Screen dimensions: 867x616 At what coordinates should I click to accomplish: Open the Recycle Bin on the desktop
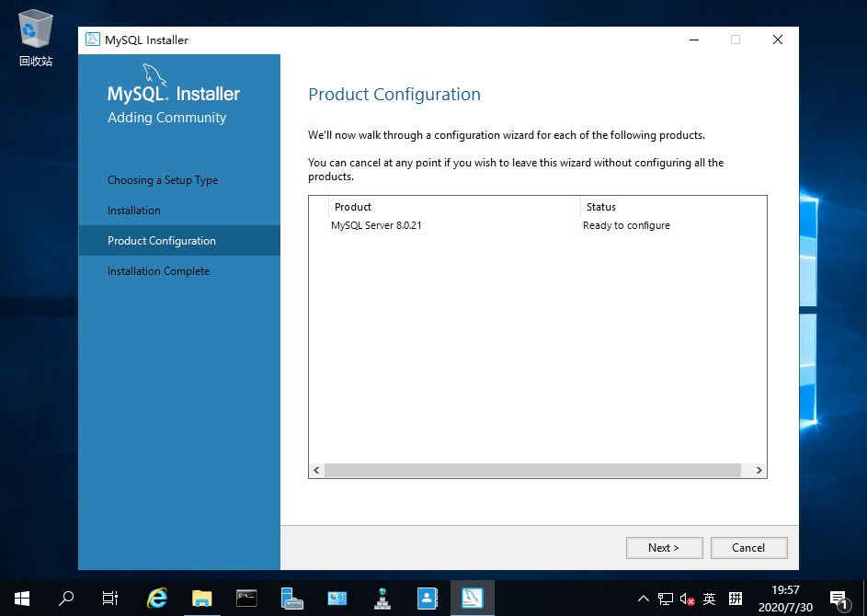[x=34, y=29]
